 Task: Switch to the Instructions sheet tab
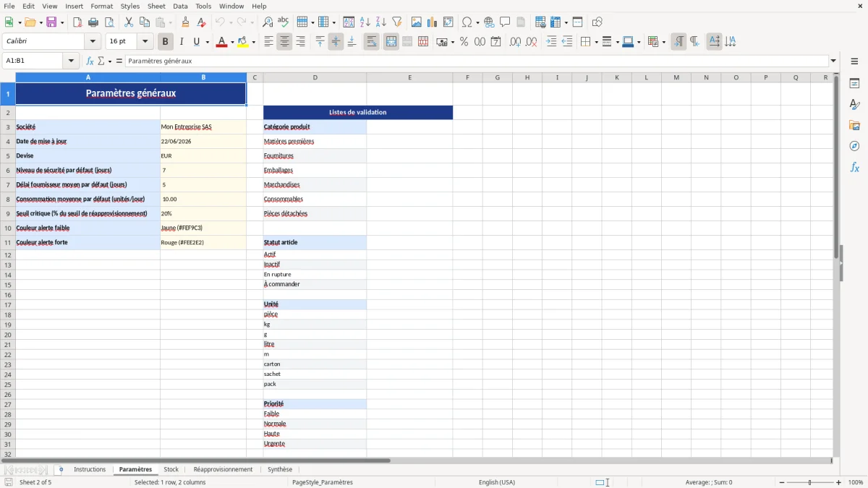90,470
